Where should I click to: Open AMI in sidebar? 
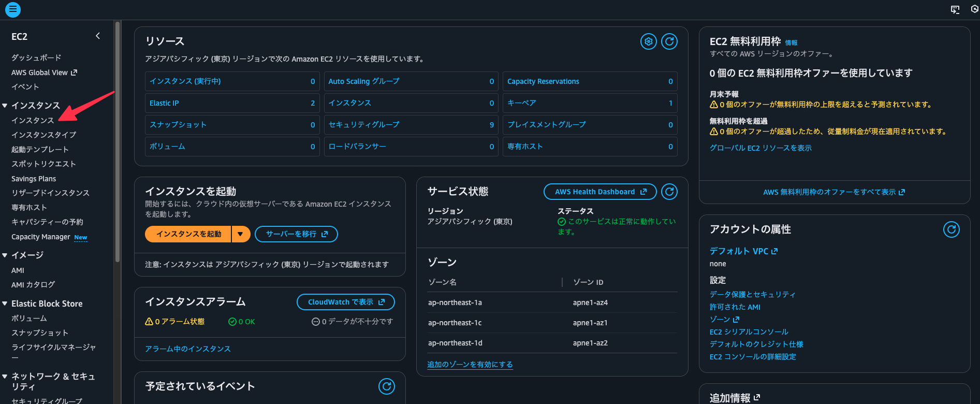18,270
